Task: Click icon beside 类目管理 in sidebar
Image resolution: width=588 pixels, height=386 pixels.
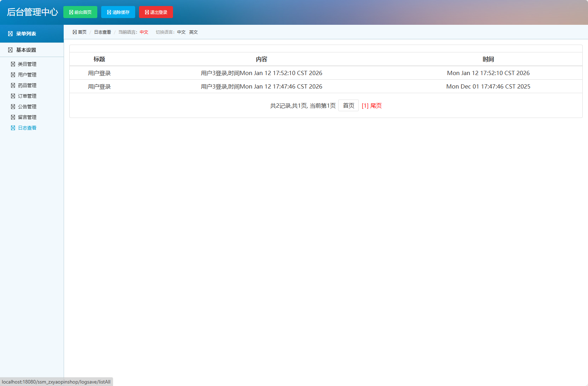Action: coord(13,64)
